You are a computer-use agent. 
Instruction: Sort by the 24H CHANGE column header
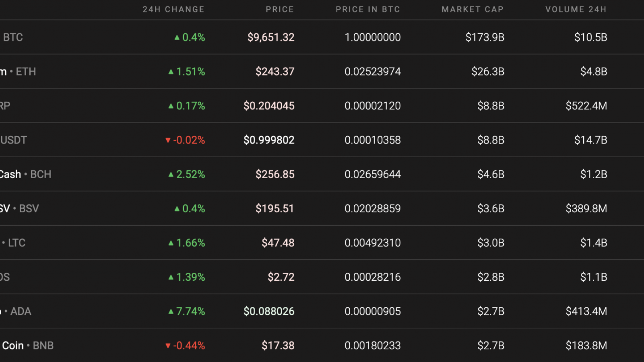coord(173,9)
